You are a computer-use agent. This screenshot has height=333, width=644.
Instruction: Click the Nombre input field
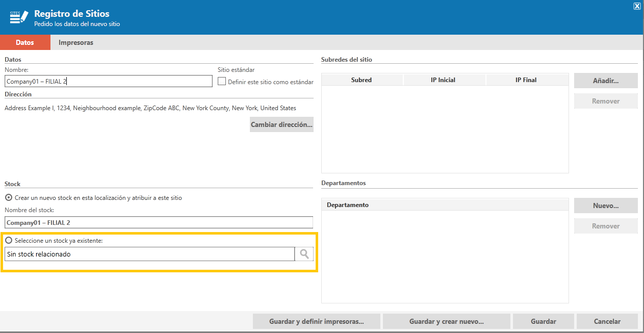click(x=109, y=81)
